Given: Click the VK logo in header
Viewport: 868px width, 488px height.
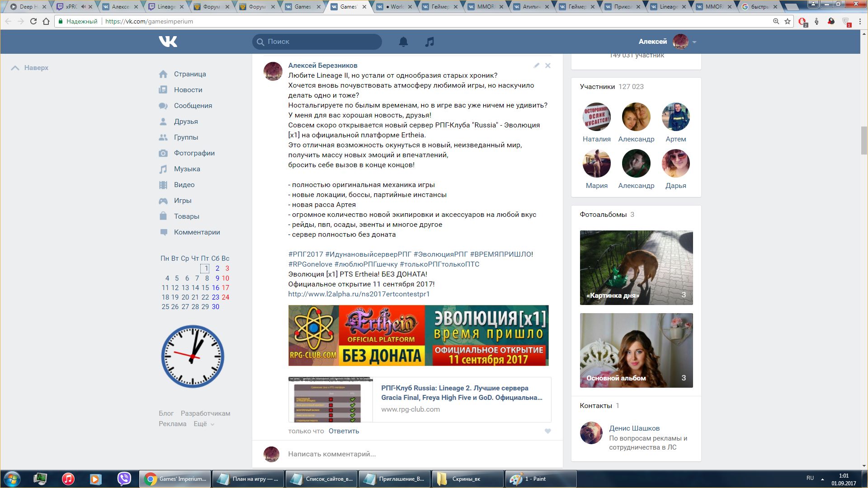Looking at the screenshot, I should point(168,42).
